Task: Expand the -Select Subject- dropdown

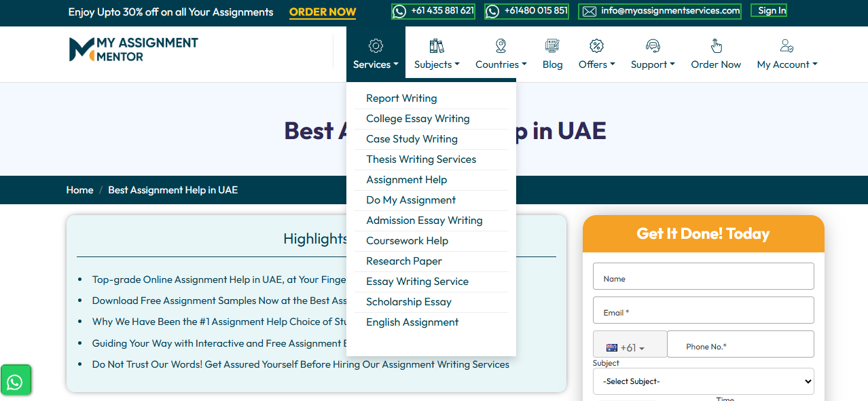Action: [x=703, y=381]
